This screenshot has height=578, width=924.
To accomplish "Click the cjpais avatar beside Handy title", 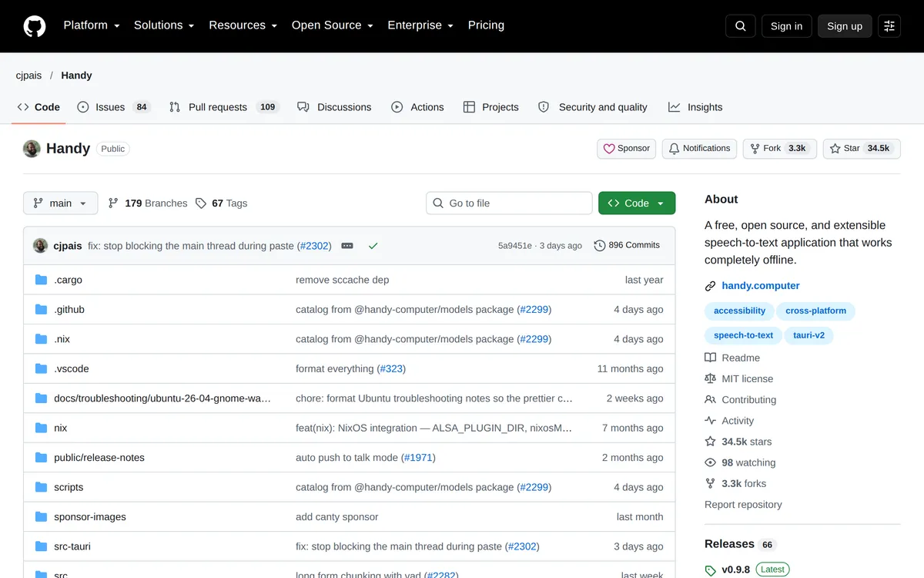I will pos(32,149).
